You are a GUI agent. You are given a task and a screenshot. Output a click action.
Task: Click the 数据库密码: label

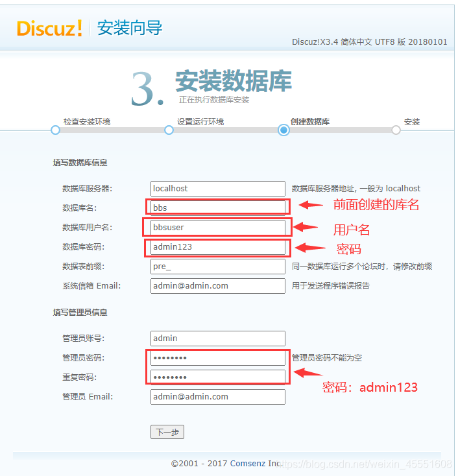pos(84,247)
